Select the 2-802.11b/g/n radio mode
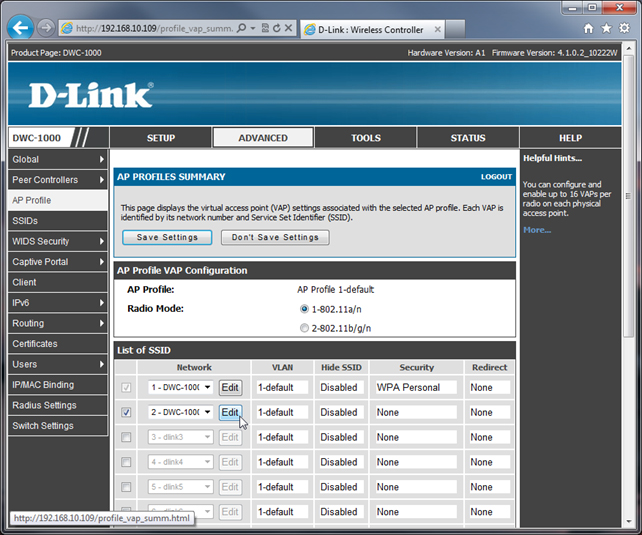The height and width of the screenshot is (535, 642). point(304,327)
